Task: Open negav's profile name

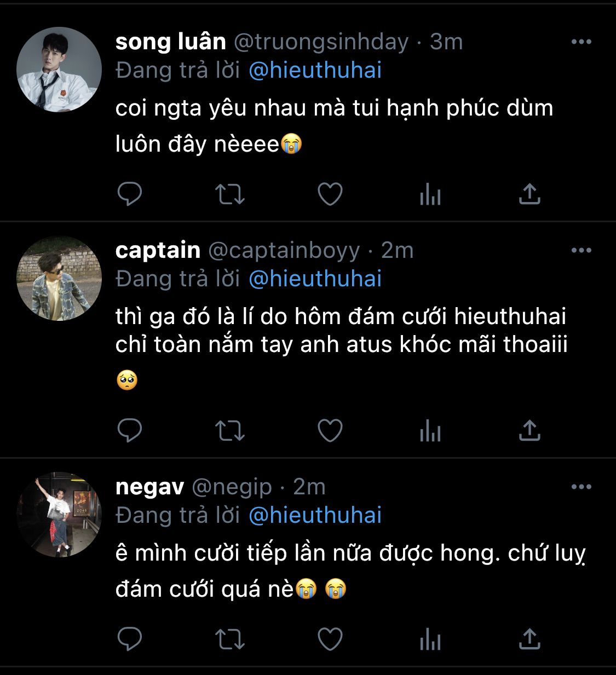Action: coord(149,487)
